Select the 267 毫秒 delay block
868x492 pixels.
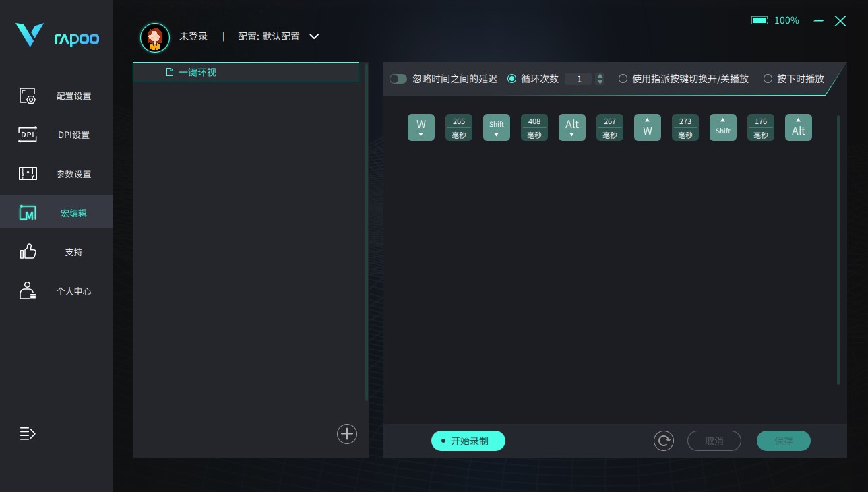[610, 127]
